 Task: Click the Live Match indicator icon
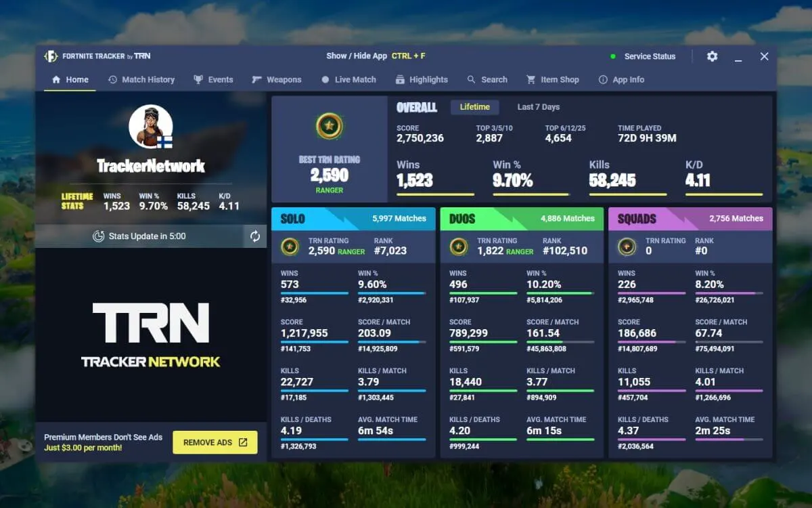[x=324, y=79]
